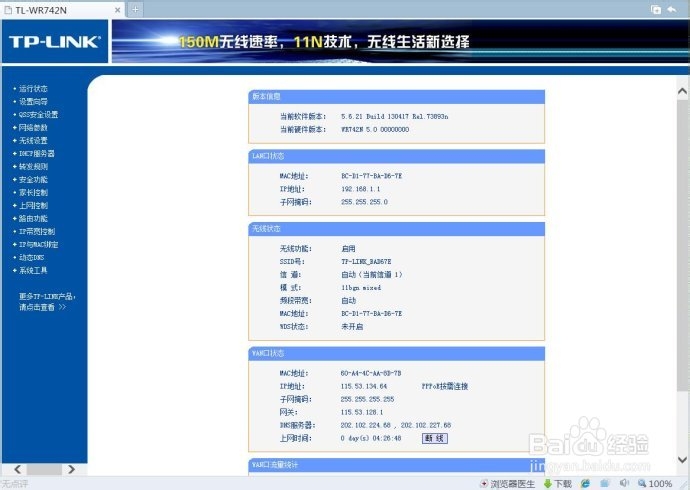This screenshot has height=490, width=690.
Task: Expand the DHCP服务器 menu
Action: [37, 154]
